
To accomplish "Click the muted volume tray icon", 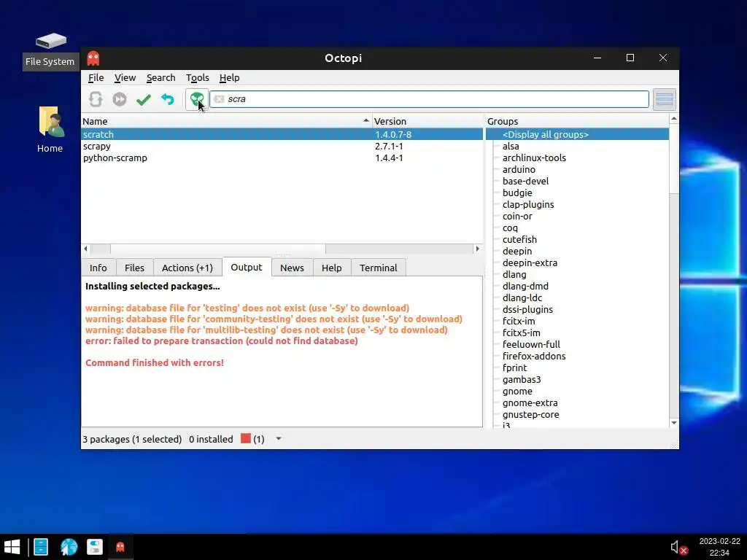I will (678, 548).
